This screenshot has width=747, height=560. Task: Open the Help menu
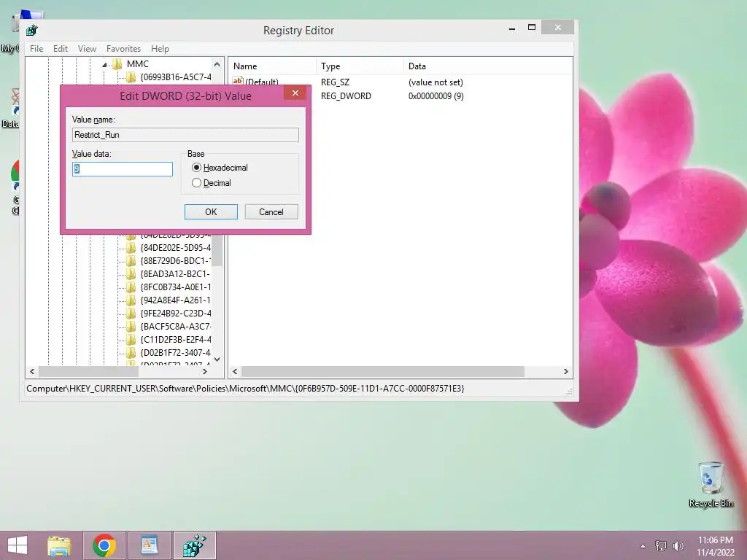(x=160, y=49)
